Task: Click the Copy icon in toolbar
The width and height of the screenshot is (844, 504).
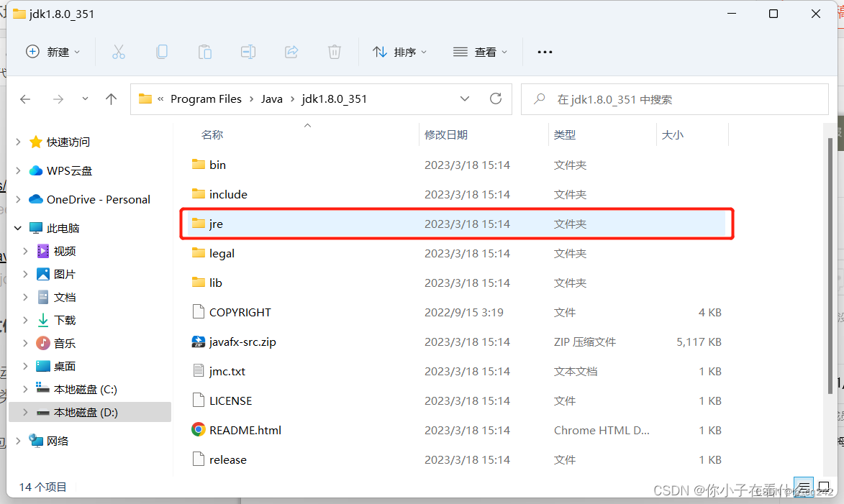Action: coord(161,52)
